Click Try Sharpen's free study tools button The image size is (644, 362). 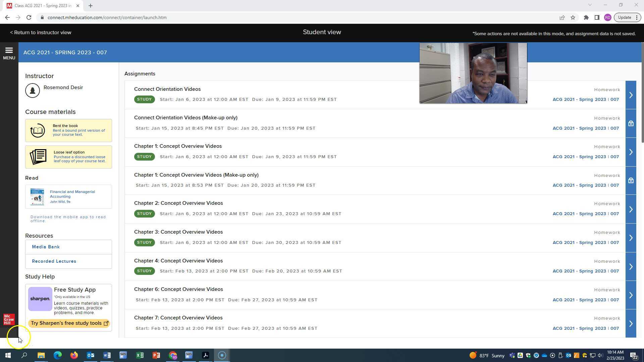click(69, 323)
